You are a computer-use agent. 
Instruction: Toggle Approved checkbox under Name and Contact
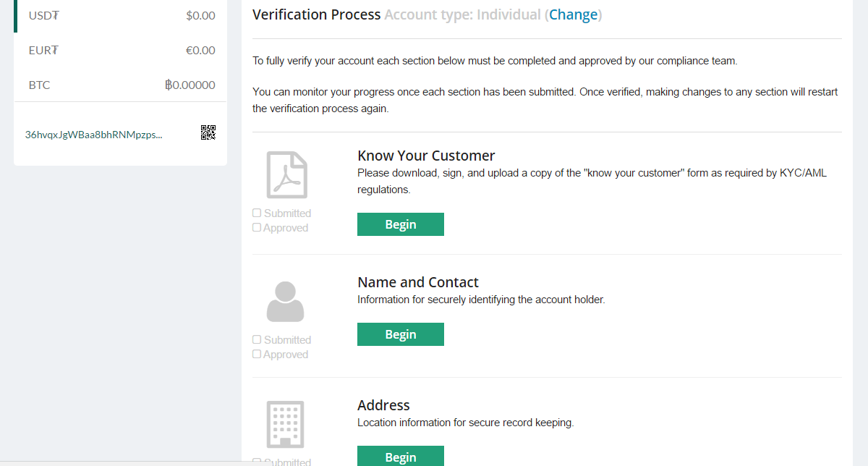[257, 355]
